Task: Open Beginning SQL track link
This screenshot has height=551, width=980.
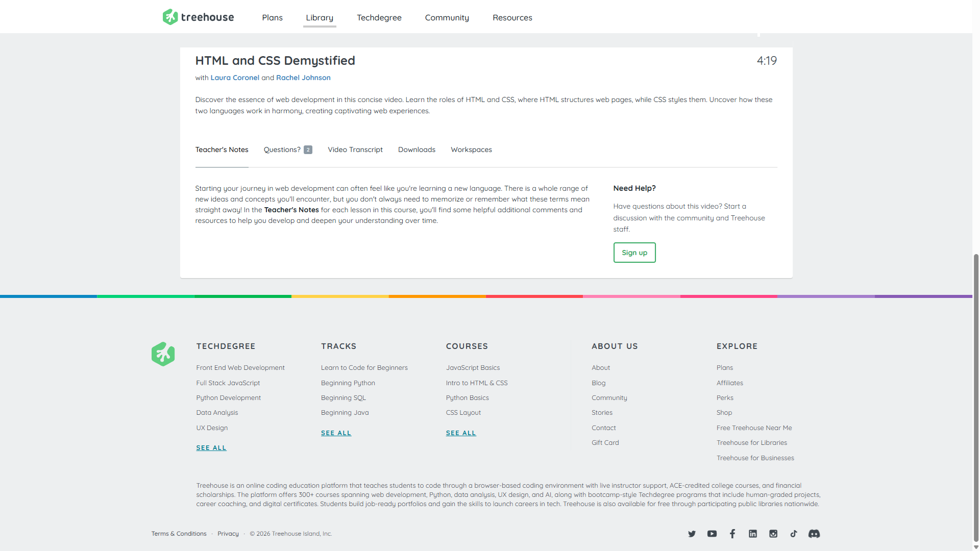Action: coord(344,397)
